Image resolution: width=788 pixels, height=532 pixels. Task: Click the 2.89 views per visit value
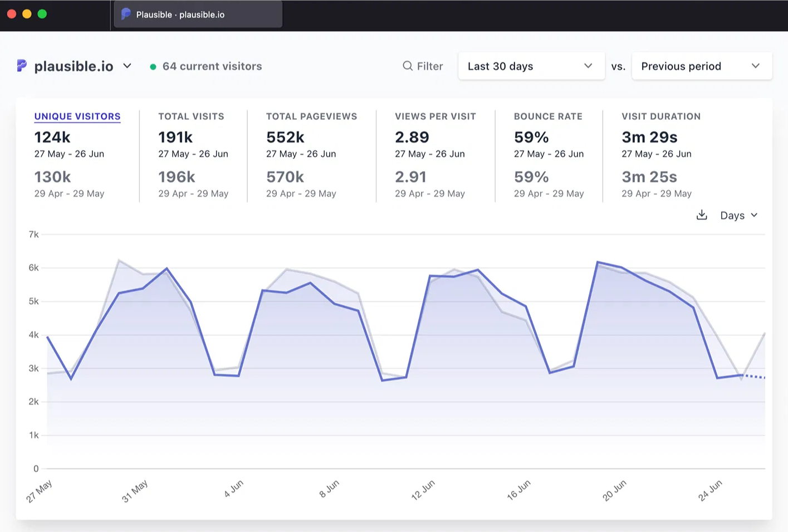click(x=412, y=137)
